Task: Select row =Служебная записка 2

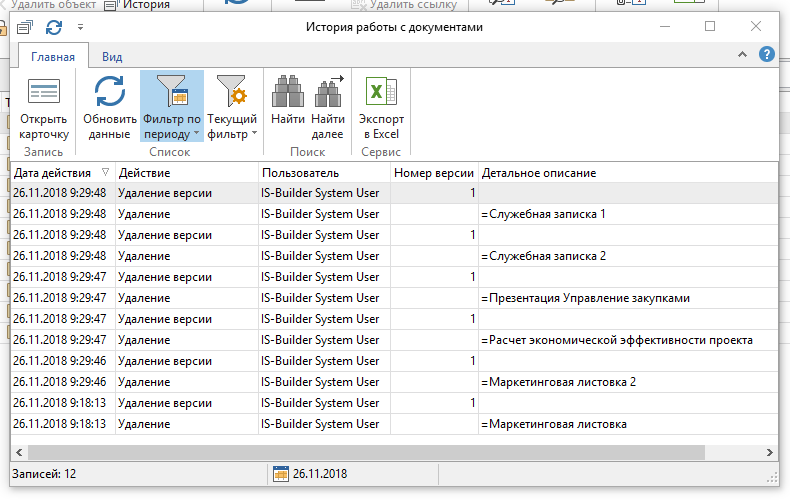Action: point(394,256)
